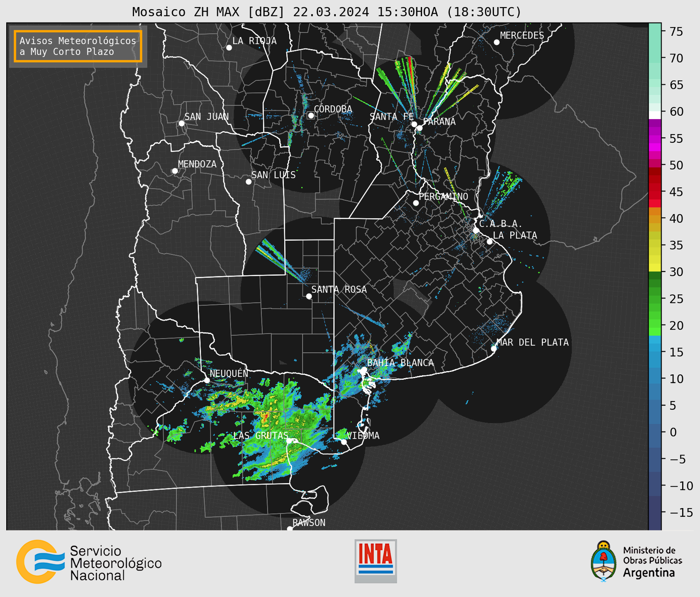The image size is (700, 597).
Task: Click the SAN JUAN city marker dot
Action: [181, 123]
